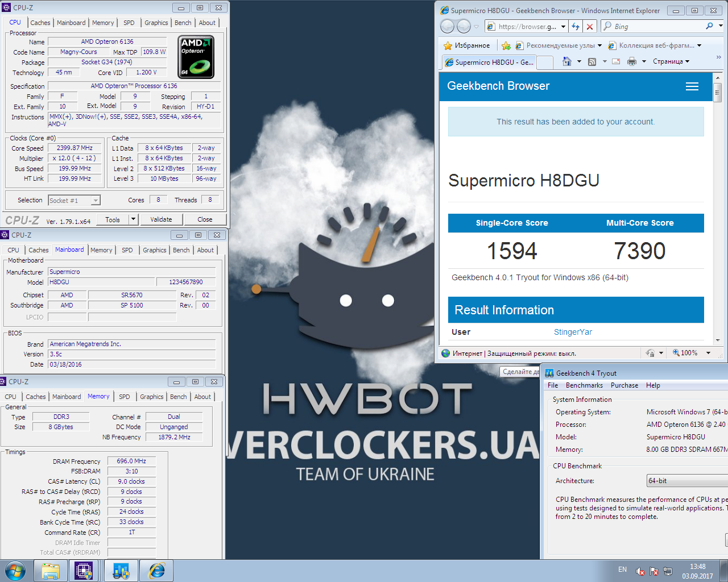The width and height of the screenshot is (728, 582).
Task: Click the IE command bar overflow chevron
Action: [719, 57]
